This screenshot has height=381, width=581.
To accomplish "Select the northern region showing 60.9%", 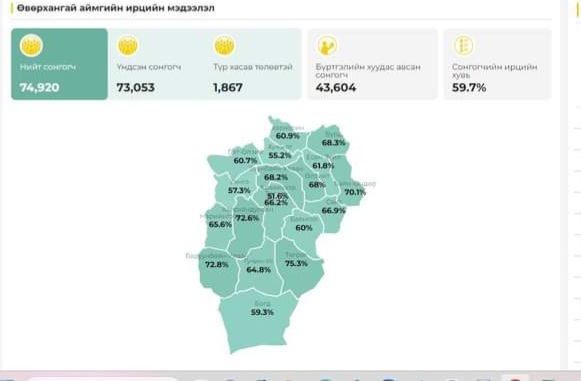I will coord(287,133).
